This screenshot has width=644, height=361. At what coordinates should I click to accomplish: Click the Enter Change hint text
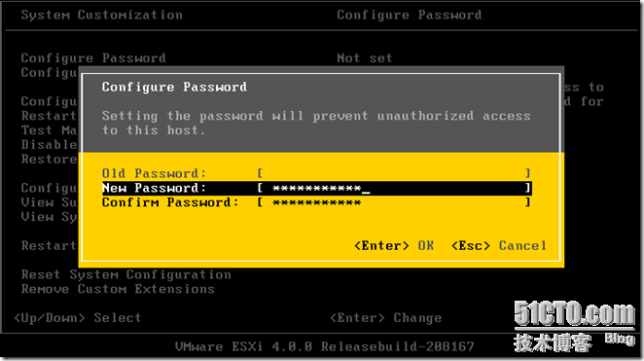pyautogui.click(x=385, y=318)
